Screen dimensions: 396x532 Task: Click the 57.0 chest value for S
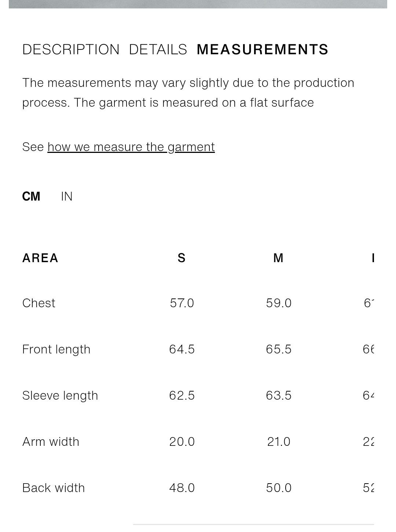[182, 303]
